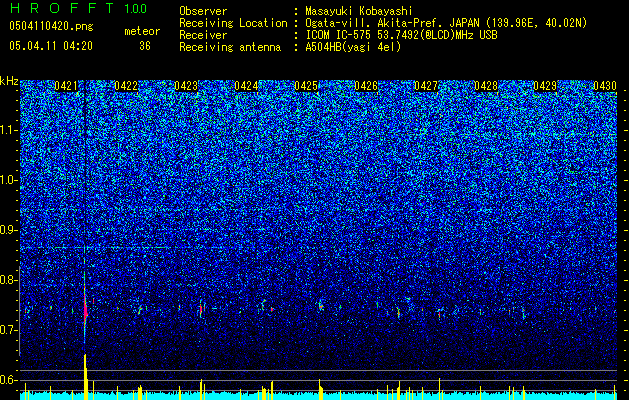Click the 0.6 kHz axis label
Image resolution: width=629 pixels, height=400 pixels.
click(9, 380)
